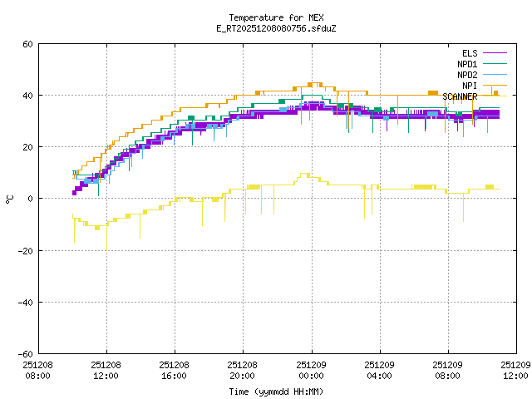The image size is (532, 399).
Task: Click the NPD2 legend label
Action: point(466,75)
